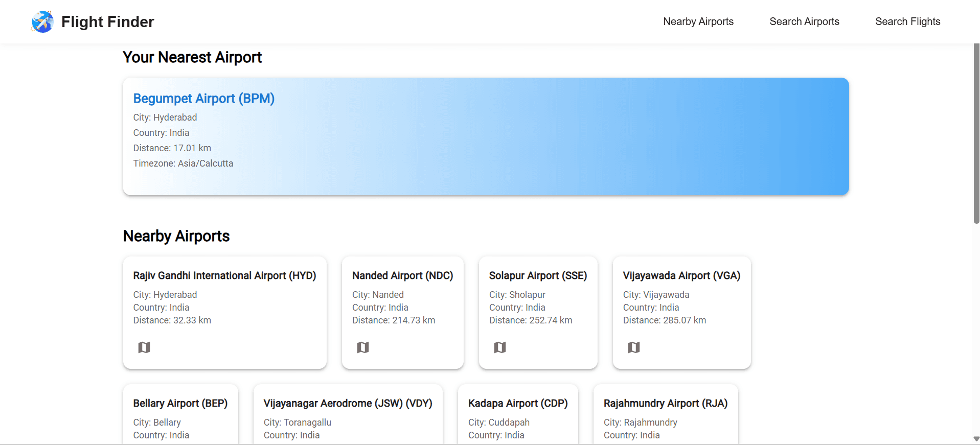Open Vijayanagar Aerodrome (JSW) (VDY) card
980x445 pixels.
pos(348,403)
